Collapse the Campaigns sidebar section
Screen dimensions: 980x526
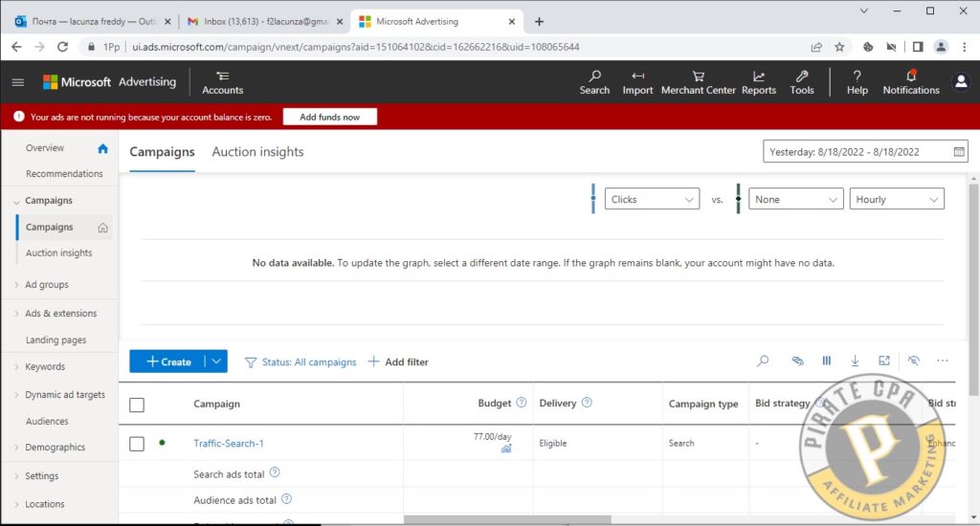click(x=16, y=202)
